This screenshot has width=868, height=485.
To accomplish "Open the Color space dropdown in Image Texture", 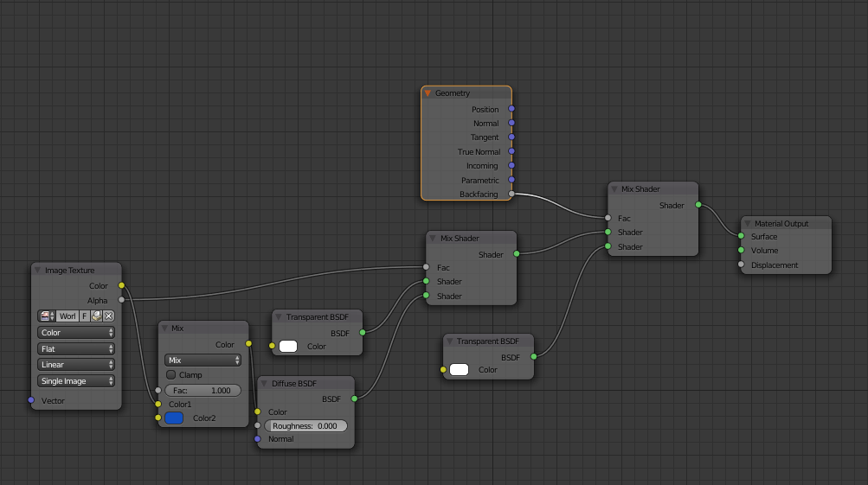I will (x=76, y=332).
